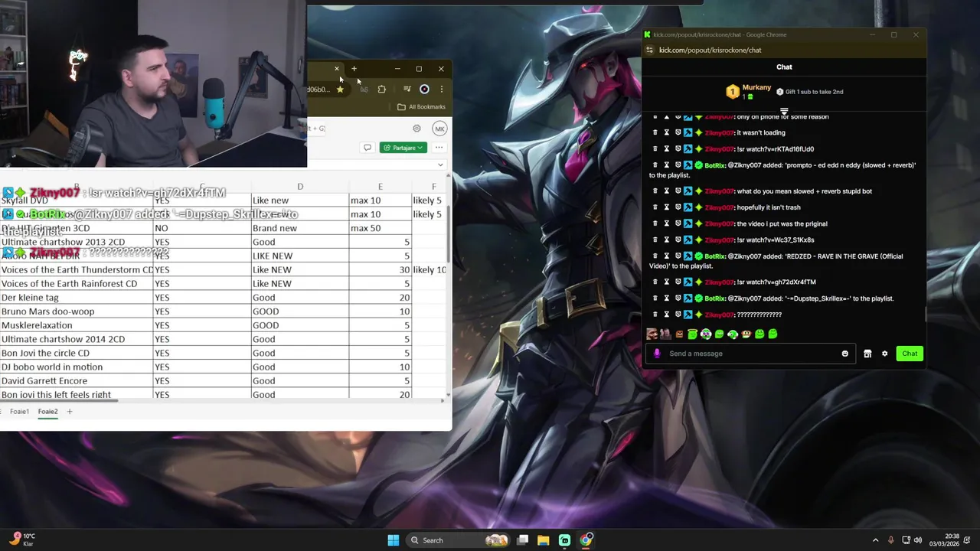
Task: Timeout user on 'hopefully it isn't trash' message
Action: click(667, 207)
